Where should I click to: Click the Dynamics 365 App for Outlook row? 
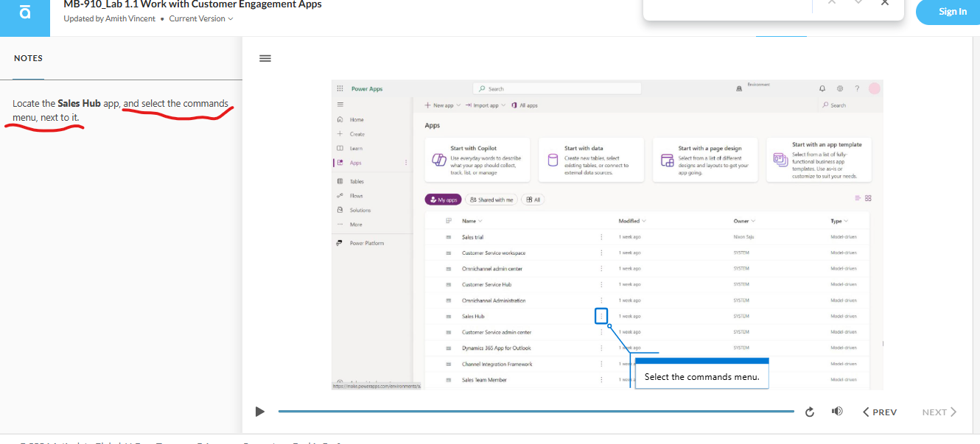647,348
